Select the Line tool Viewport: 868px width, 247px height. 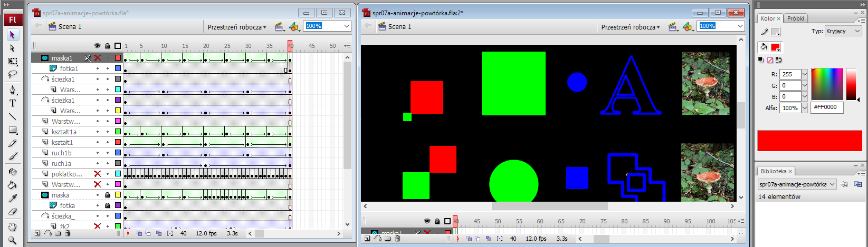(x=13, y=116)
